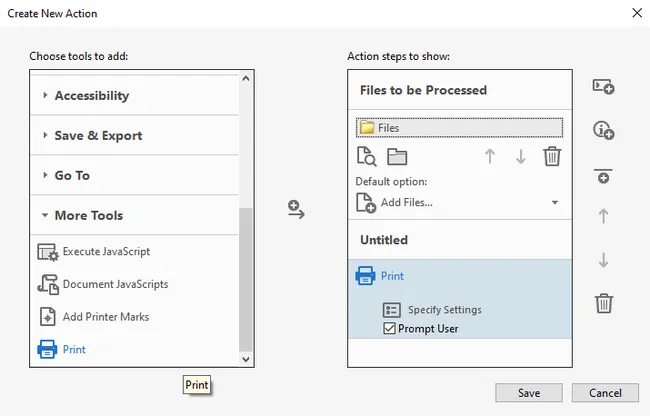Select the Add Printer Marks icon
This screenshot has width=650, height=416.
coord(48,317)
